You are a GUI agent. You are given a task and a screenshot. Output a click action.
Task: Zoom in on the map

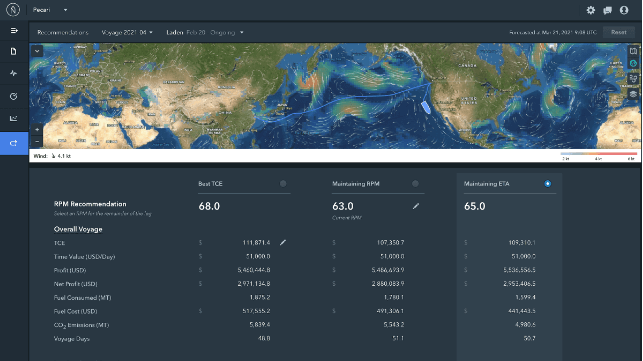pyautogui.click(x=37, y=130)
